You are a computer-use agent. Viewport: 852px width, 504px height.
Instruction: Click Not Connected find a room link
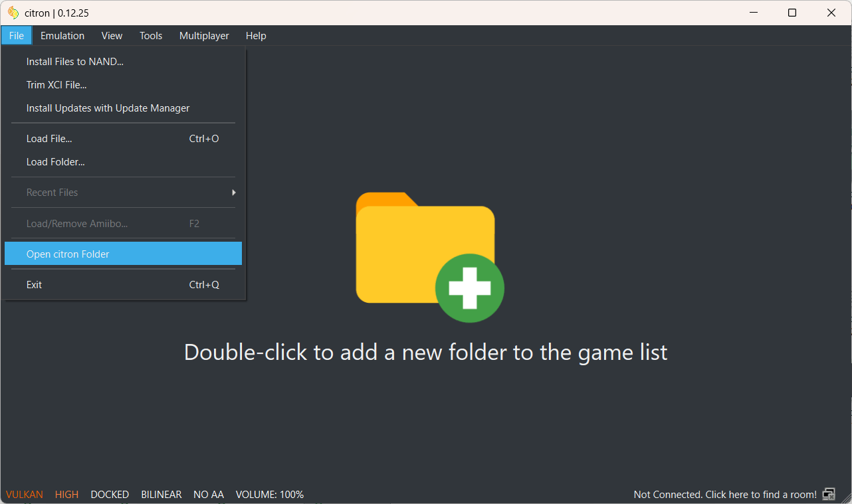pyautogui.click(x=725, y=495)
